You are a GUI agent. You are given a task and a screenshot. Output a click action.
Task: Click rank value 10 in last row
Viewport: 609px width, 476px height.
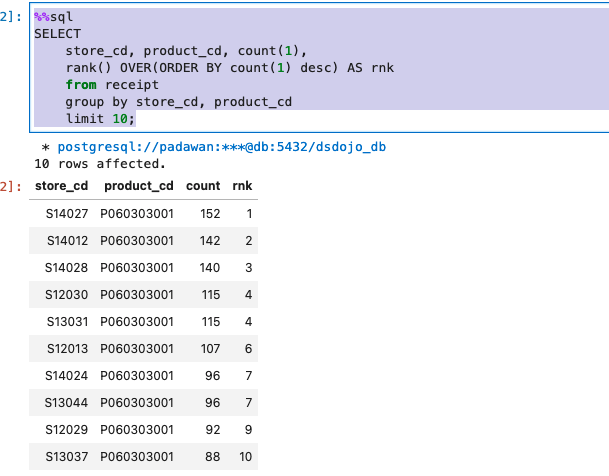point(245,457)
